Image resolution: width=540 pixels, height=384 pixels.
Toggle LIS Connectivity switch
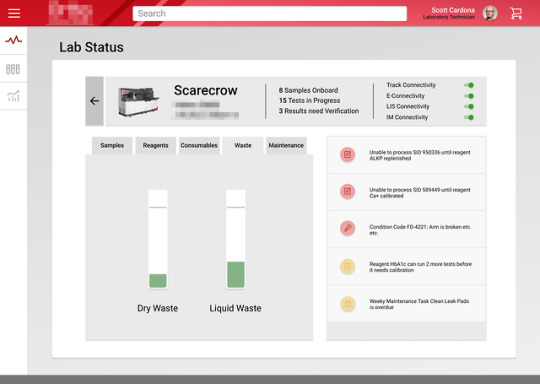[469, 106]
